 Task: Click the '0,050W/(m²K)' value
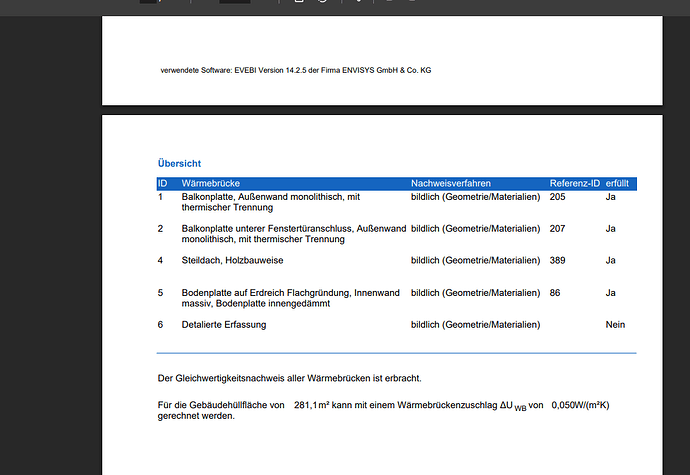580,405
